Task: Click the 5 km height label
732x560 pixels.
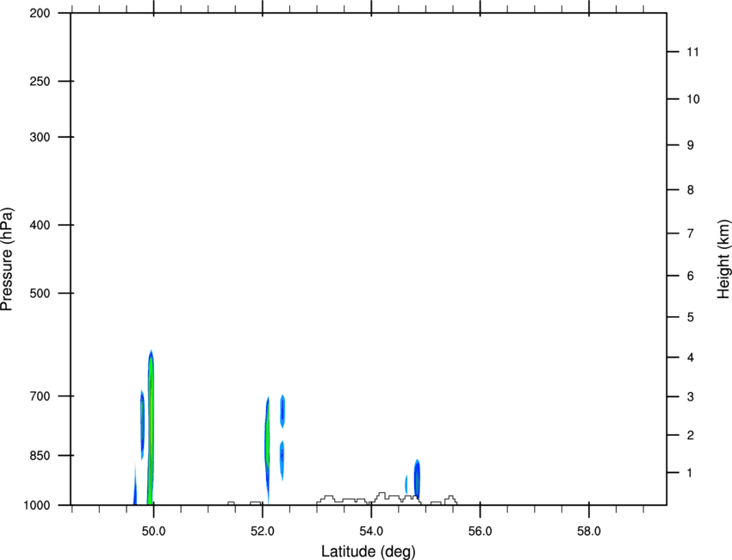Action: [691, 317]
